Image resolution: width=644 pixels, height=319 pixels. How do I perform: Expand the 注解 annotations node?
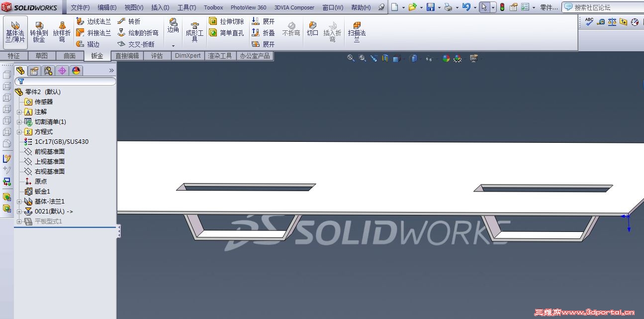coord(19,112)
